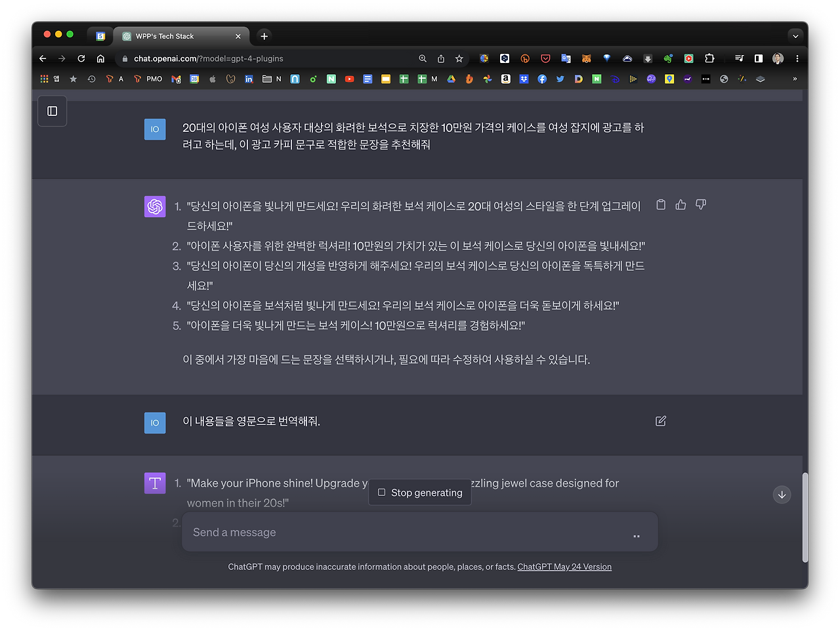
Task: Give a thumbs up to the response
Action: point(681,204)
